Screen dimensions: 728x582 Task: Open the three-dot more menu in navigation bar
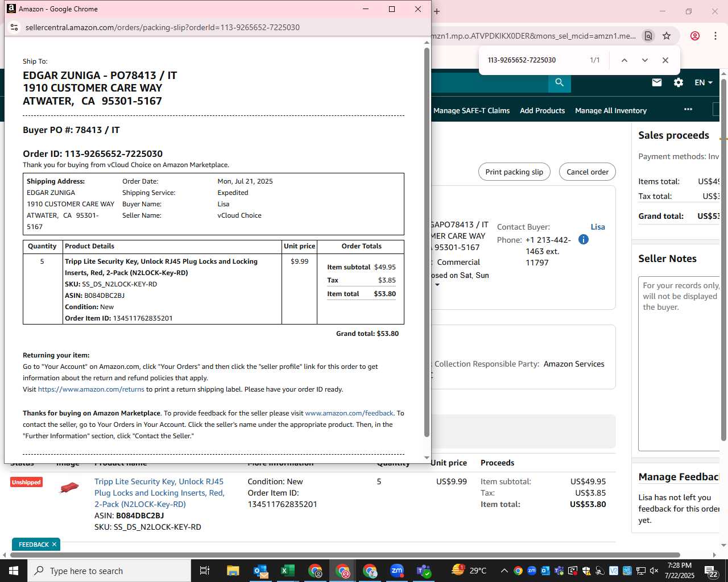click(688, 109)
